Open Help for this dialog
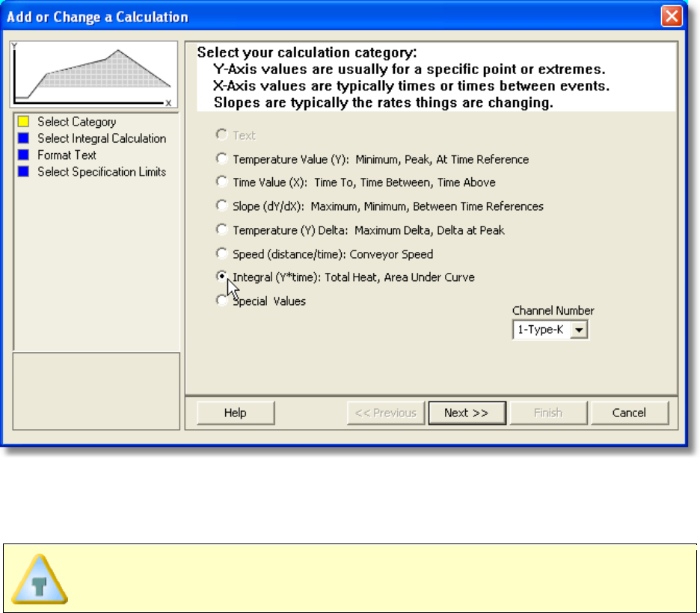This screenshot has width=700, height=613. tap(236, 413)
